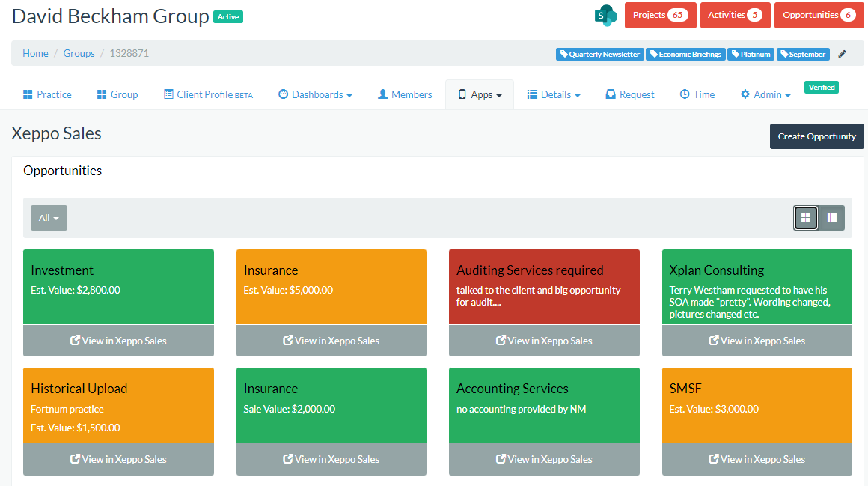Expand the Apps dropdown tab
This screenshot has height=486, width=868.
(x=480, y=95)
